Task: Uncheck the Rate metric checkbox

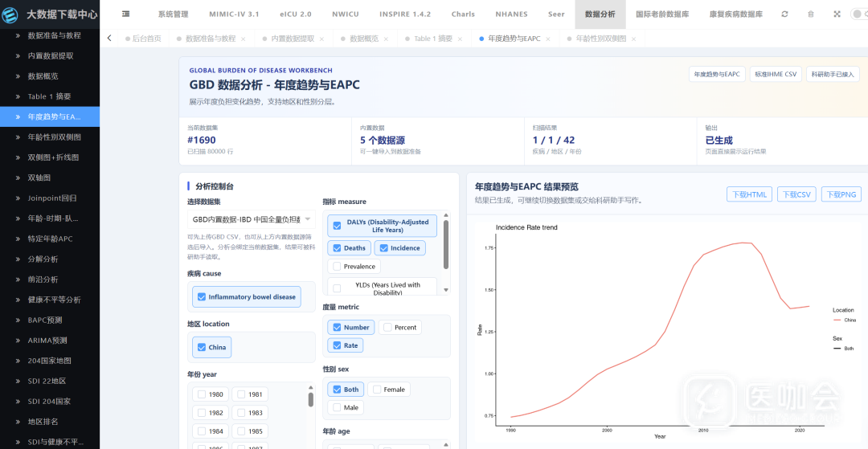Action: 337,345
